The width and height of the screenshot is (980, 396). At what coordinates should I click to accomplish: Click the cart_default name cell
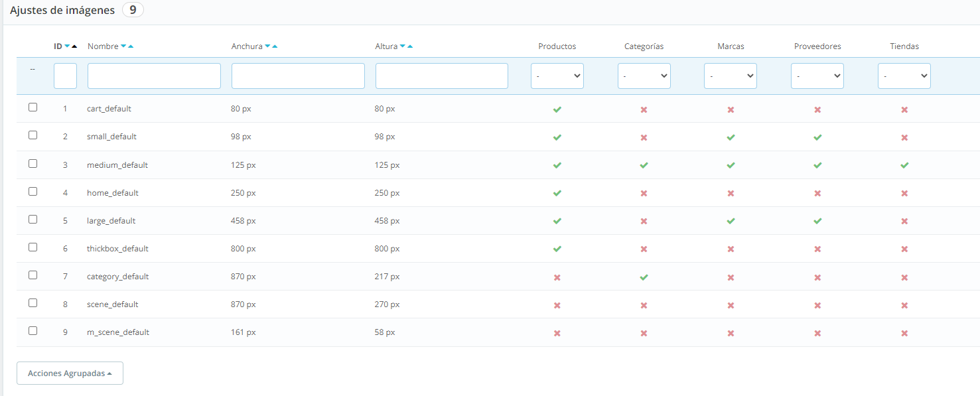[x=109, y=109]
